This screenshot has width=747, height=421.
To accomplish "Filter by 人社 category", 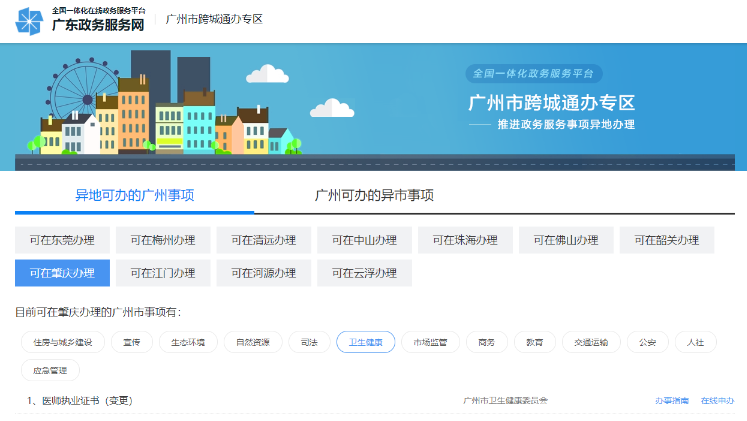I will click(696, 342).
